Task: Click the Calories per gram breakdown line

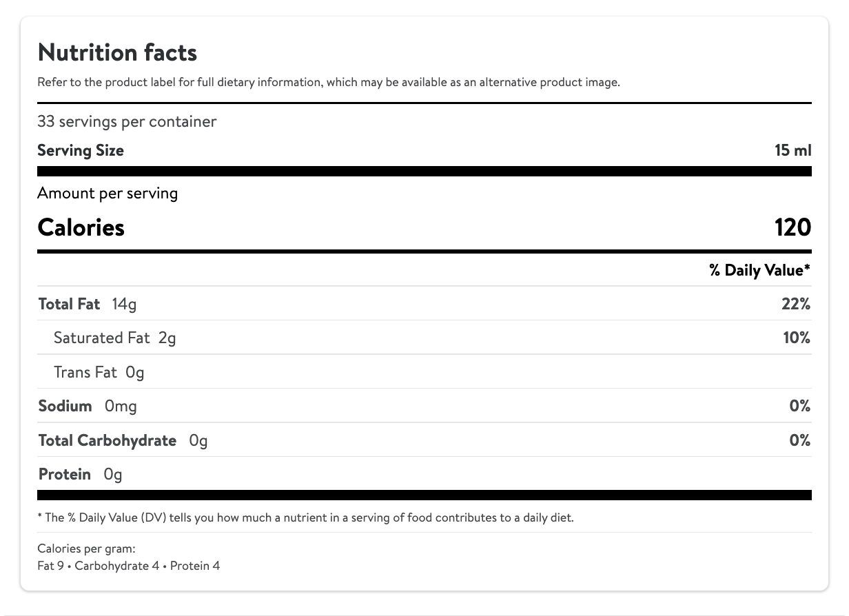Action: coord(129,566)
